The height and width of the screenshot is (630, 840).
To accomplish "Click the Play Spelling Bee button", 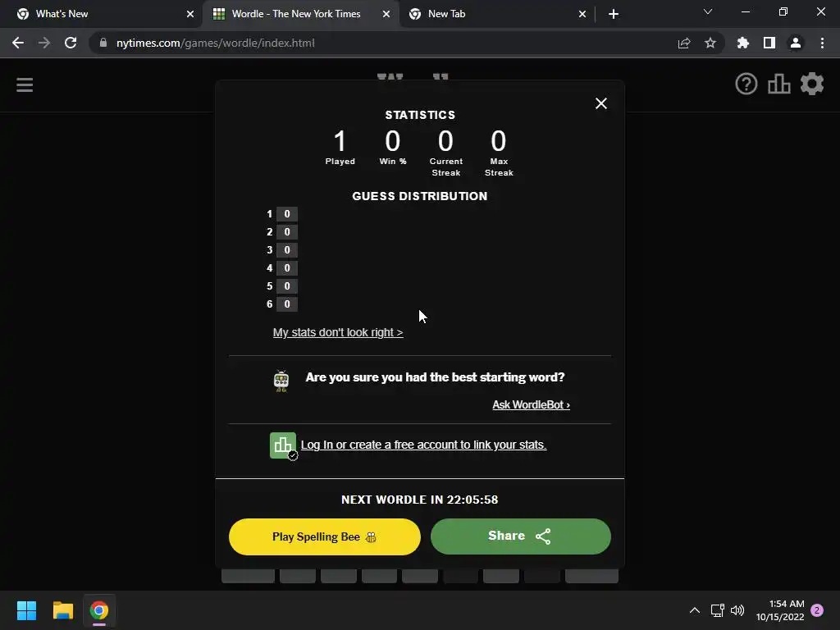I will click(x=325, y=536).
